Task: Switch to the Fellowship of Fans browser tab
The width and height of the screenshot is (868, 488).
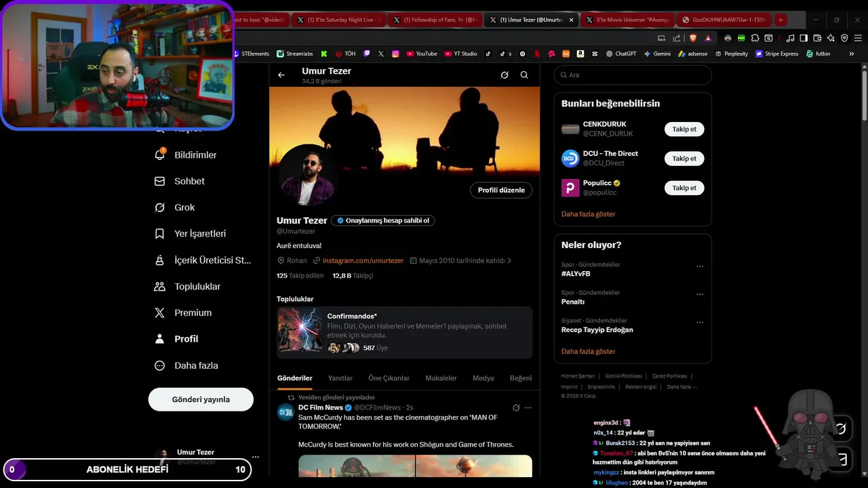Action: click(x=435, y=20)
